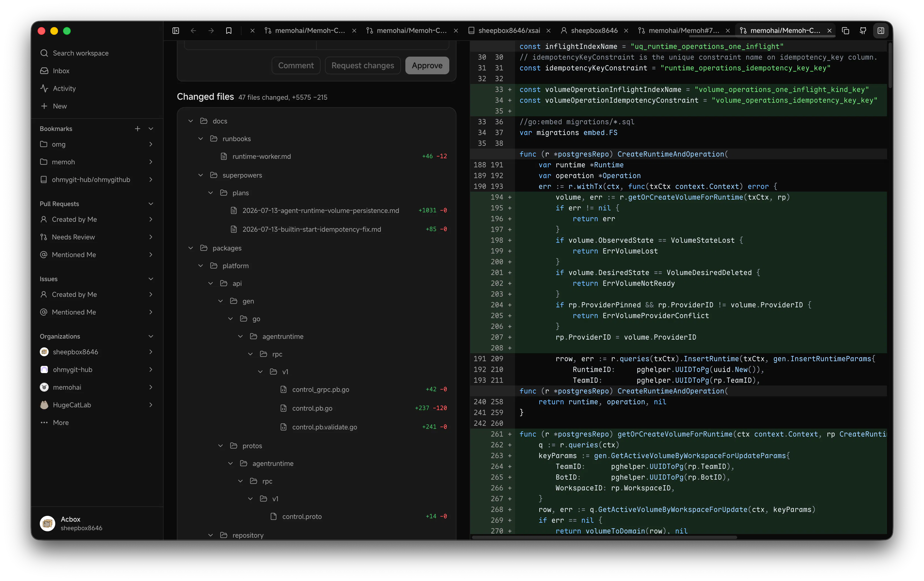
Task: Collapse the docs folder
Action: (191, 121)
